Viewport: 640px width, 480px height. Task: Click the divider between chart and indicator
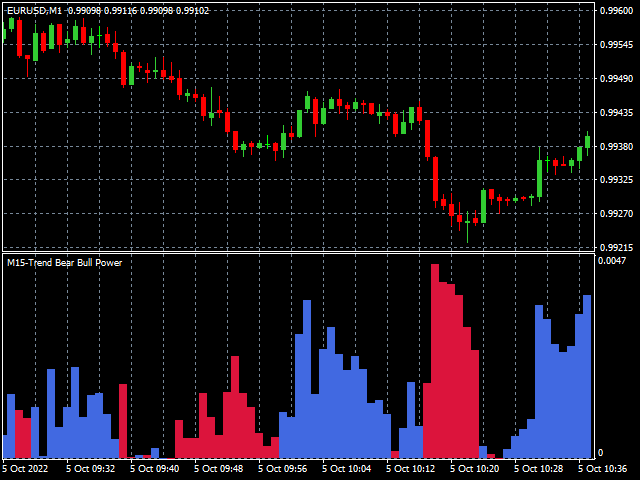point(300,252)
